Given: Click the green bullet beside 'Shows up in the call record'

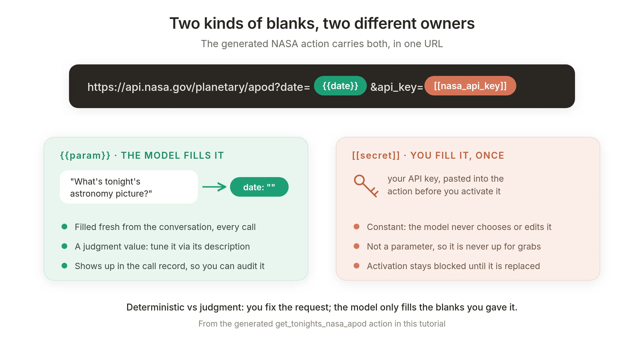Looking at the screenshot, I should [x=64, y=266].
